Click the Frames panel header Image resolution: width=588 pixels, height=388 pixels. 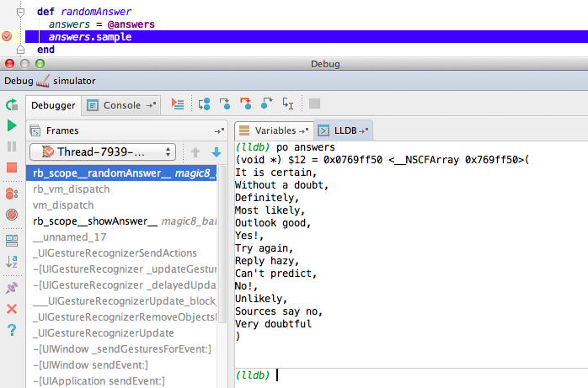click(x=126, y=130)
